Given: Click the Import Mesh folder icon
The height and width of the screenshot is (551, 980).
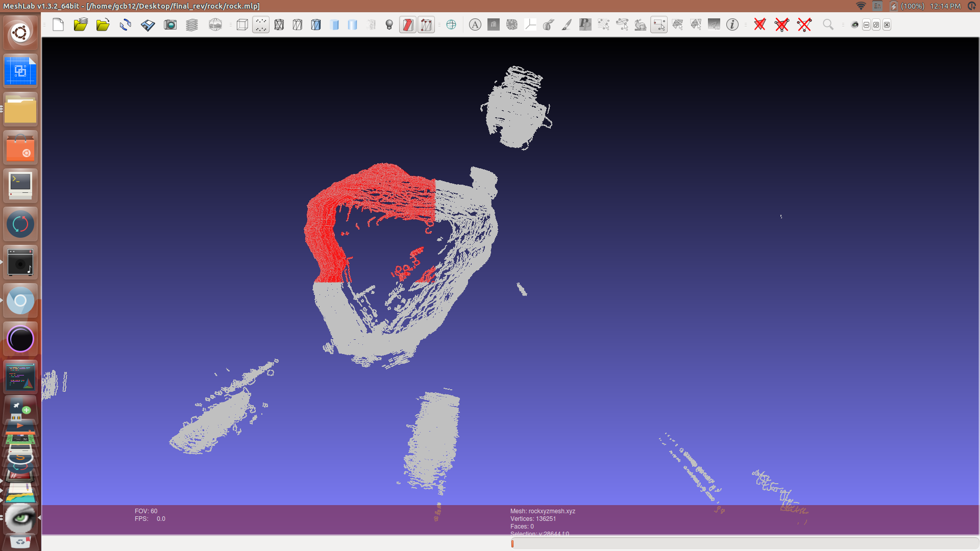Looking at the screenshot, I should pos(103,24).
